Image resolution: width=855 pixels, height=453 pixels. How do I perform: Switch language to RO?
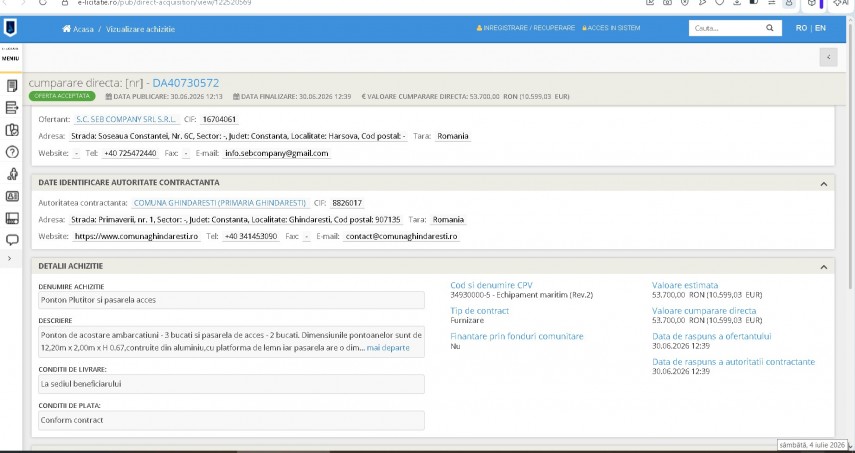coord(801,28)
